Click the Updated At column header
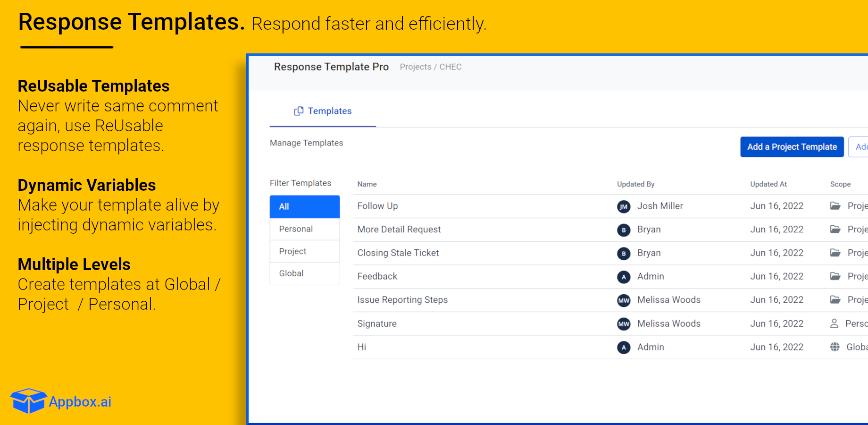 768,184
